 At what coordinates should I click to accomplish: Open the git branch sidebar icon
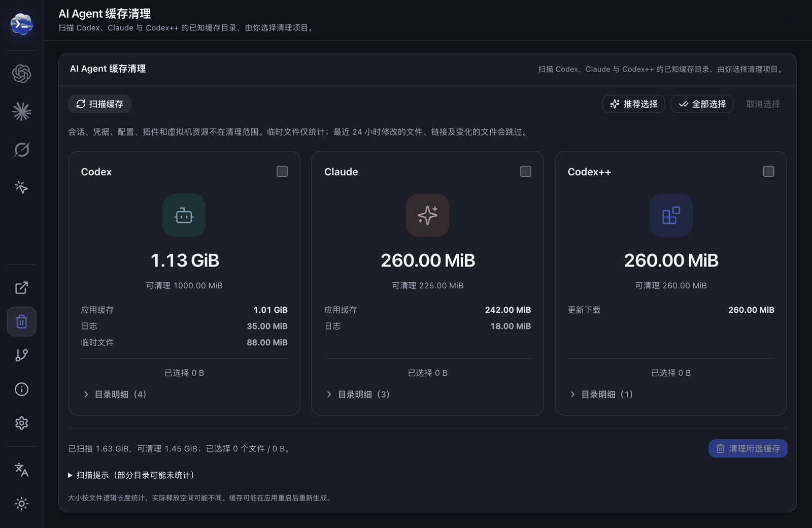pos(21,355)
